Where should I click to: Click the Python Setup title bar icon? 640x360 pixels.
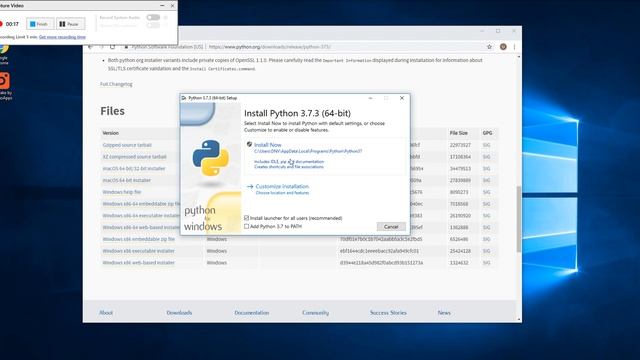pyautogui.click(x=184, y=98)
